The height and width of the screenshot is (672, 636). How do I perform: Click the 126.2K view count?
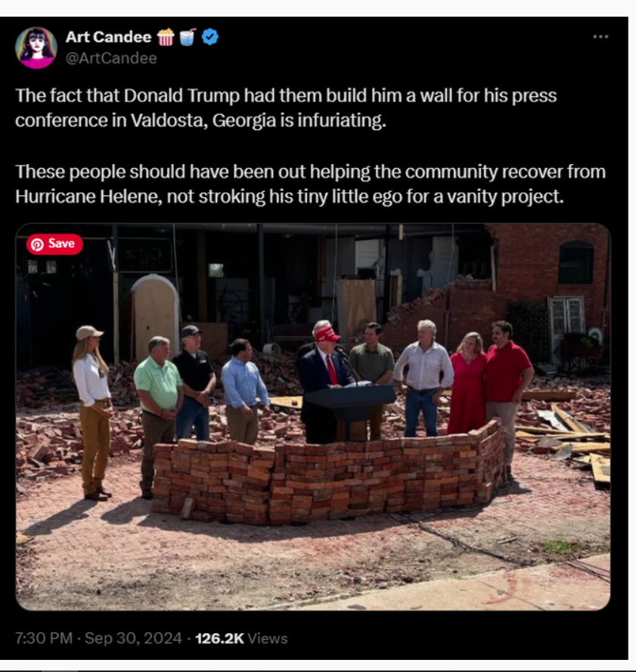219,639
